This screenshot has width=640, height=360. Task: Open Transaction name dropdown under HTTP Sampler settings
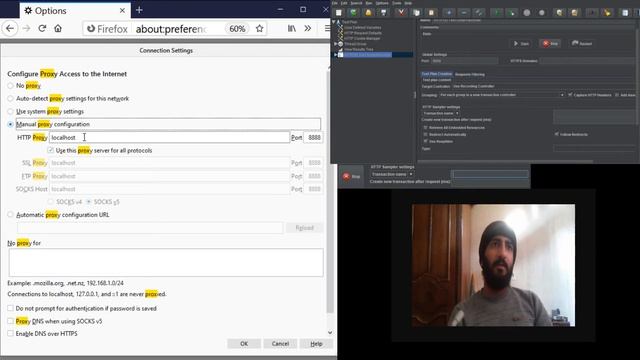coord(441,113)
